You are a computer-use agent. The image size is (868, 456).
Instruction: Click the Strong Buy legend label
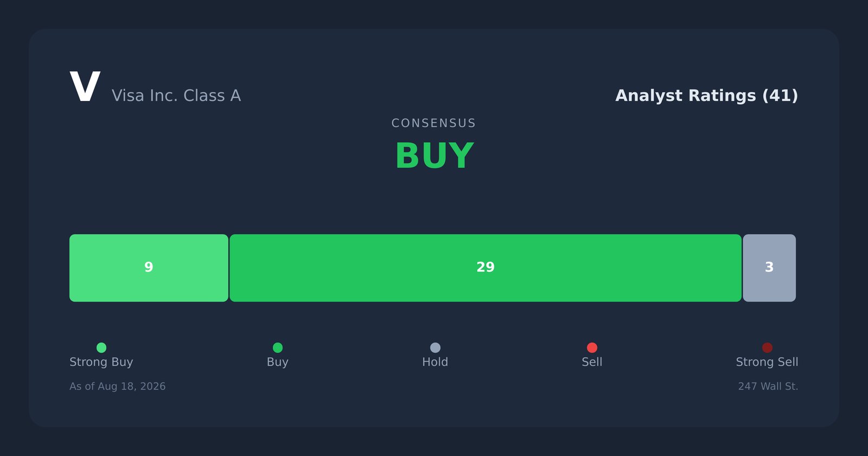pos(101,362)
